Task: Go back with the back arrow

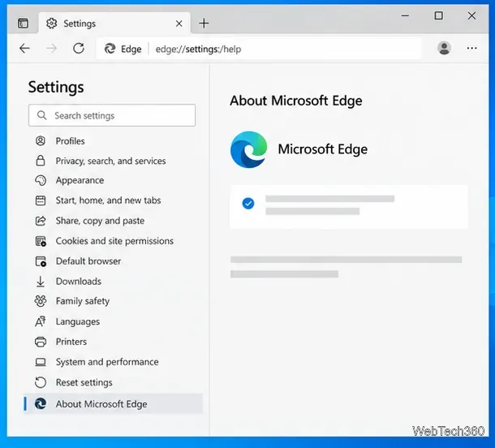Action: tap(24, 49)
